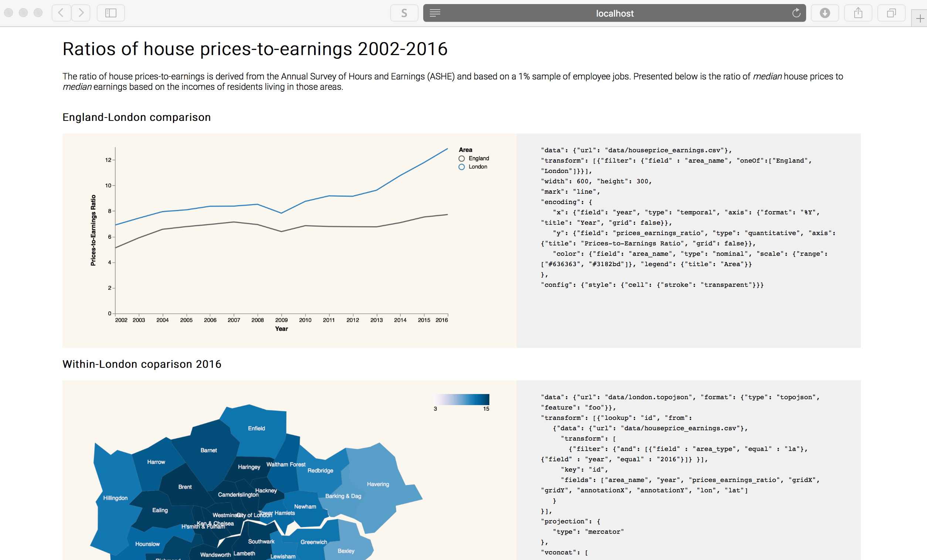Click the "config" style cell stroke code line

pyautogui.click(x=652, y=285)
